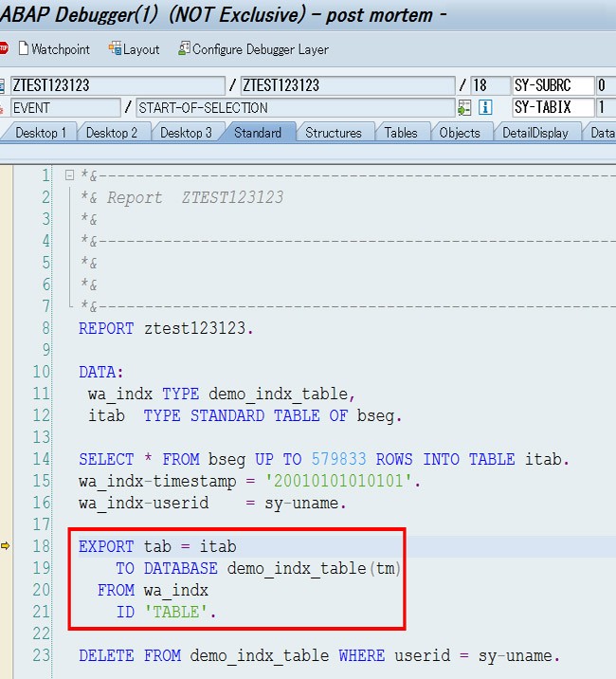616x679 pixels.
Task: Click the SY-TABIX field
Action: click(553, 107)
